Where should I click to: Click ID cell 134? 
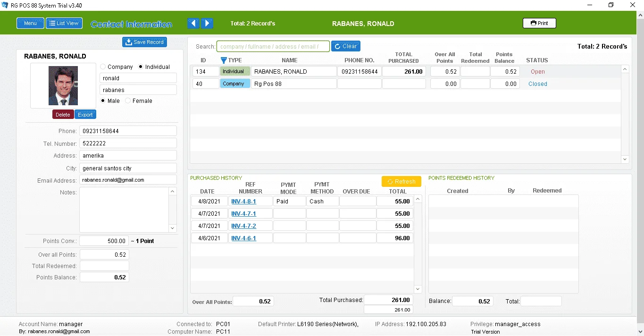(x=206, y=72)
